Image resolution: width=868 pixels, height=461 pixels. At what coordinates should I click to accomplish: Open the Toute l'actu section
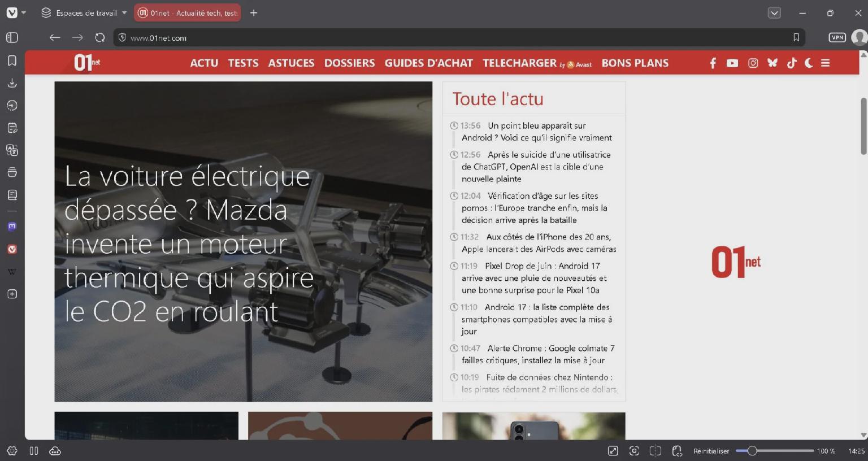pyautogui.click(x=498, y=99)
